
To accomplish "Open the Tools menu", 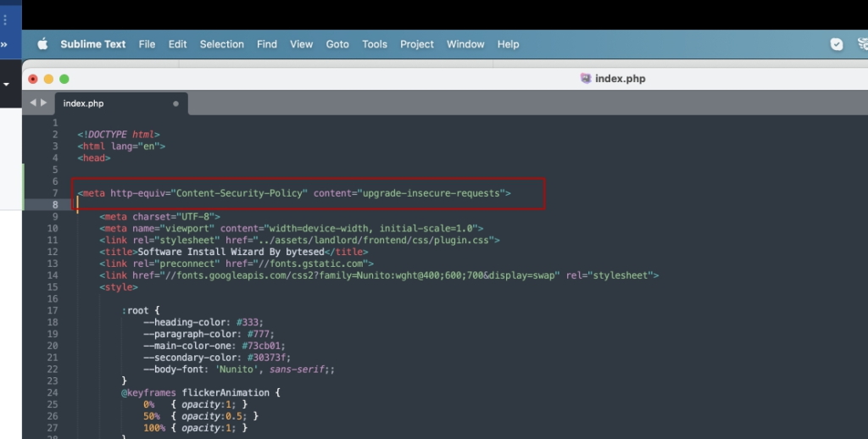I will [375, 44].
